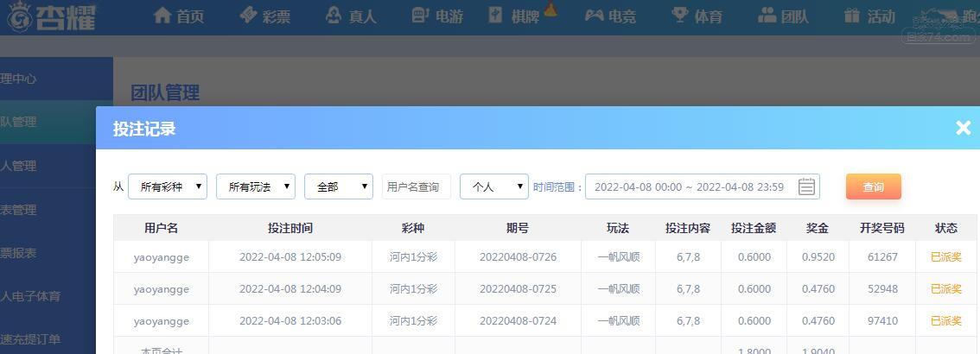The height and width of the screenshot is (354, 980).
Task: Open the 真人 menu item
Action: (362, 16)
